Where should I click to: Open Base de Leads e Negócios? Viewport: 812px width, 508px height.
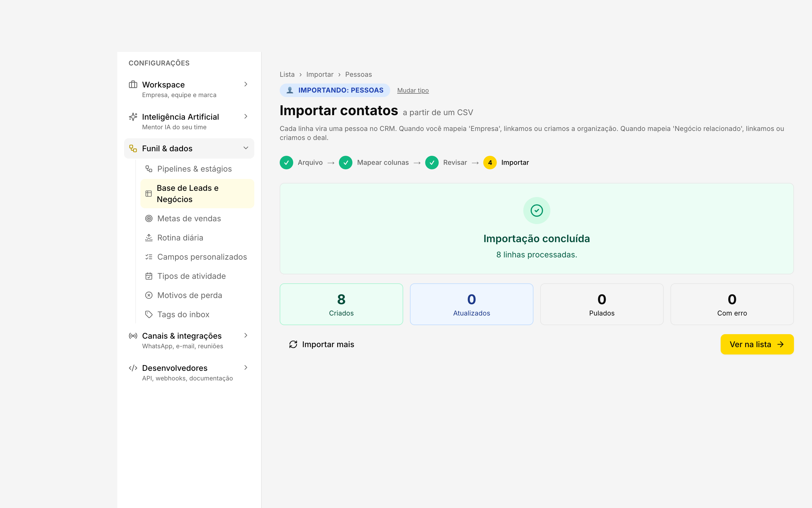click(197, 194)
